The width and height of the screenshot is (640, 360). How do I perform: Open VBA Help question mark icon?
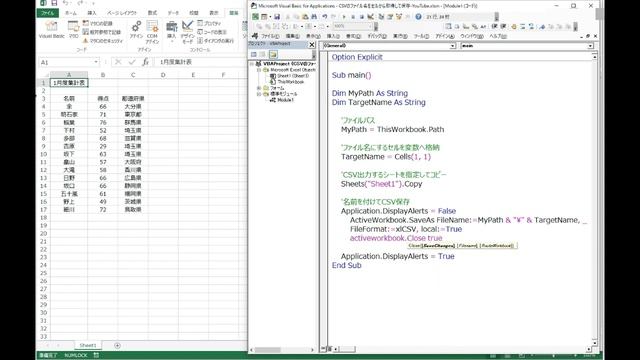click(418, 17)
